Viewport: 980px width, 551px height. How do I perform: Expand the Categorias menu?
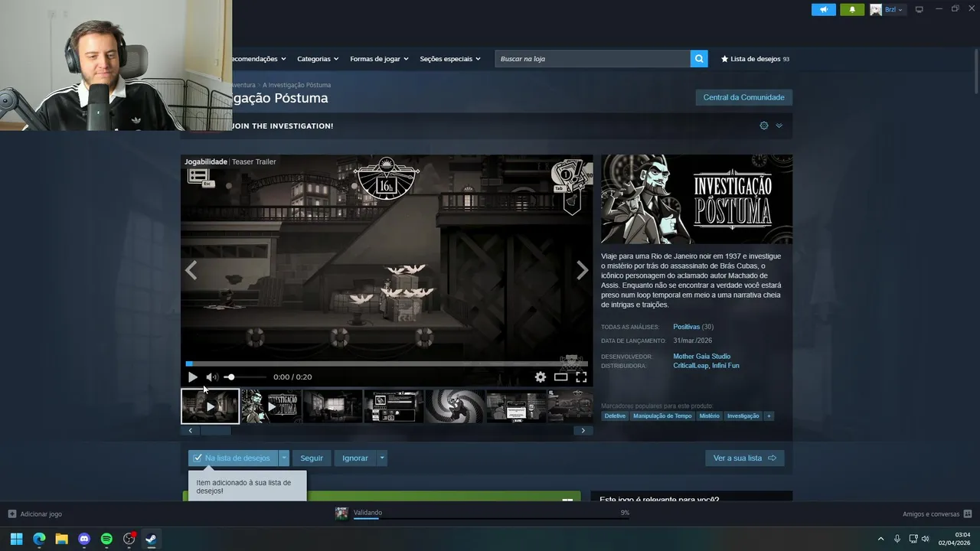318,59
